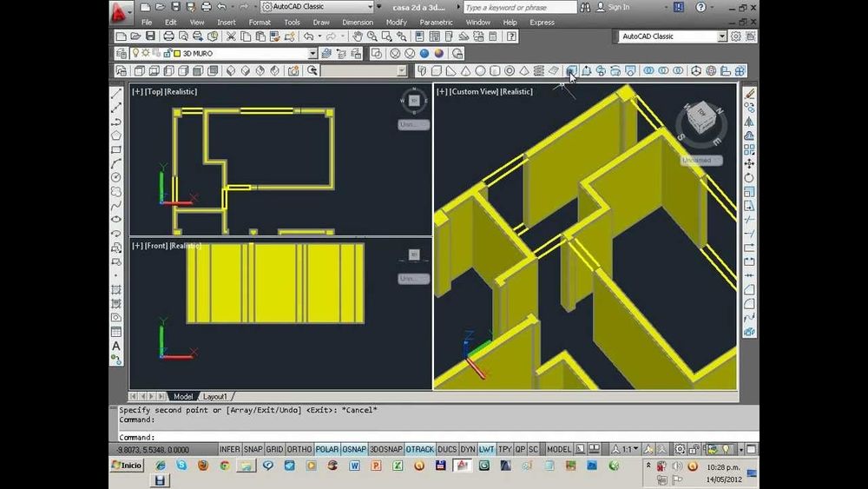Image resolution: width=868 pixels, height=489 pixels.
Task: Click the Save icon in standard toolbar
Action: [150, 36]
